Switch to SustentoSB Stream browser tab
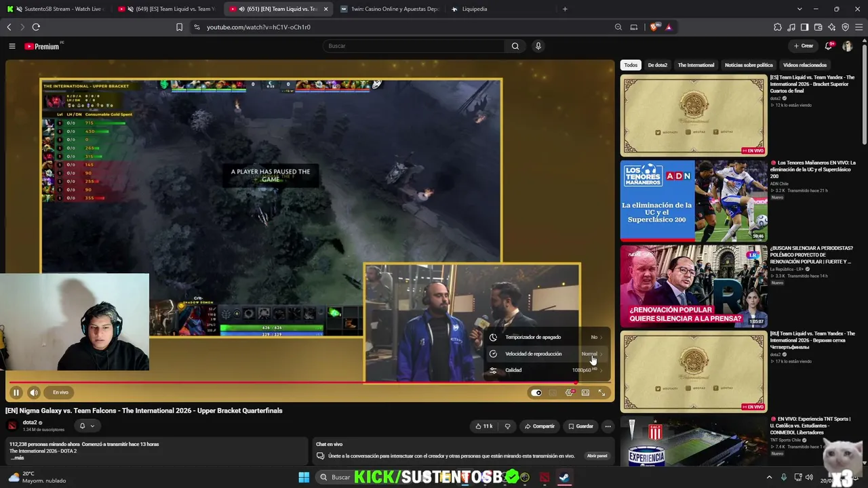The width and height of the screenshot is (868, 488). pos(56,9)
